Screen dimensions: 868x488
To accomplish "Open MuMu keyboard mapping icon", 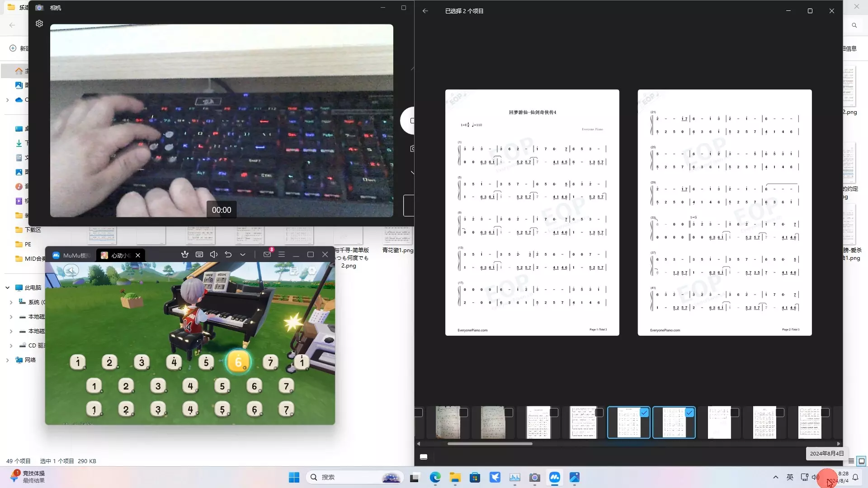I will (199, 254).
